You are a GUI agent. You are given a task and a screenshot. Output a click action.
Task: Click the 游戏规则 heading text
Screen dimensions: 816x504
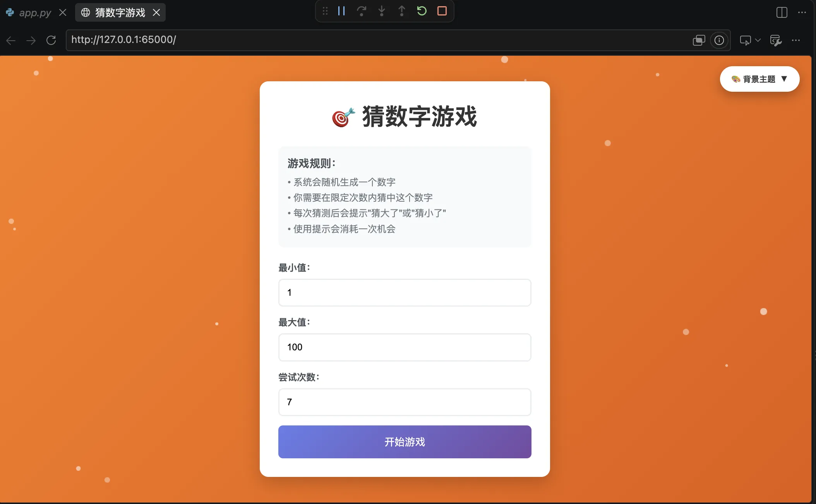coord(312,163)
